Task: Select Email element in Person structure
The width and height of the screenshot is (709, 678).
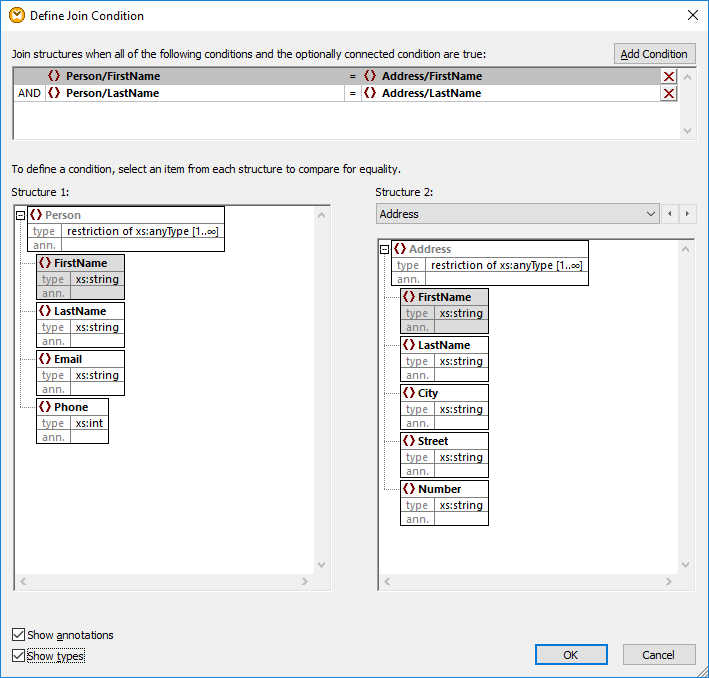Action: pos(68,359)
